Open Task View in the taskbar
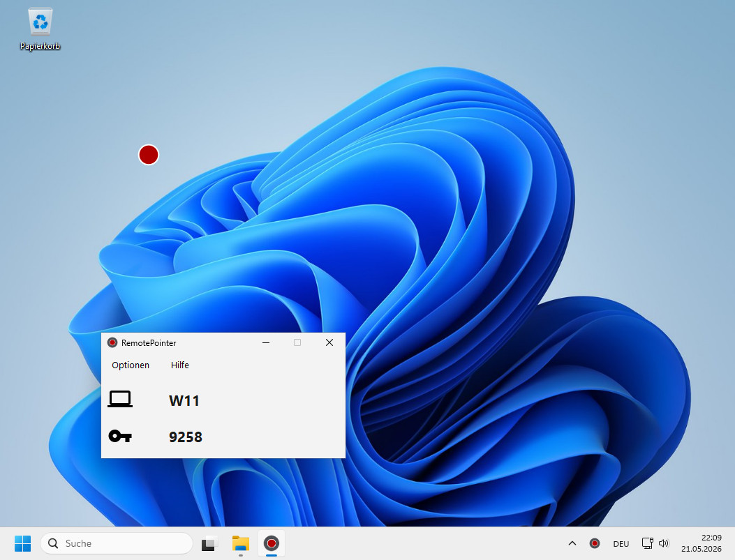735x560 pixels. (210, 544)
